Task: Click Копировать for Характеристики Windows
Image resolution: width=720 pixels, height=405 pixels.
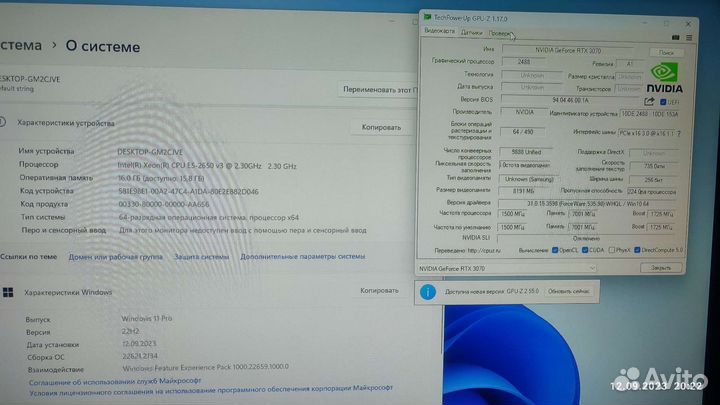Action: [379, 291]
